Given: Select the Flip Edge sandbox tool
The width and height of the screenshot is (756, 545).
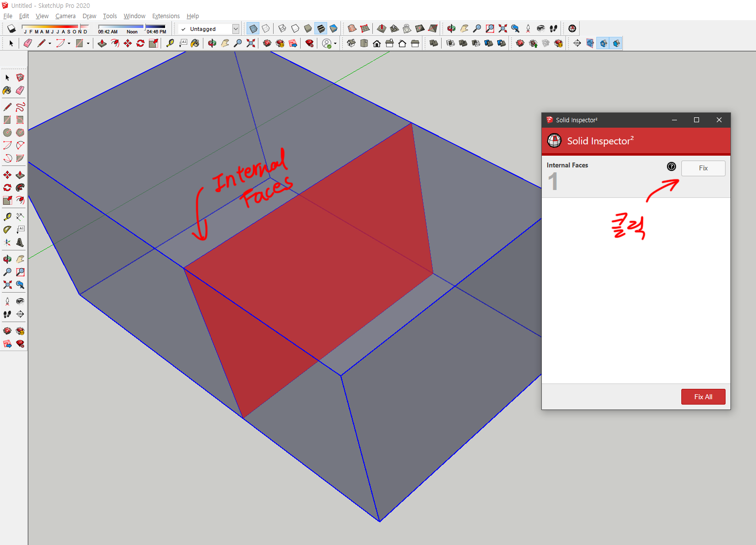Looking at the screenshot, I should (x=433, y=28).
